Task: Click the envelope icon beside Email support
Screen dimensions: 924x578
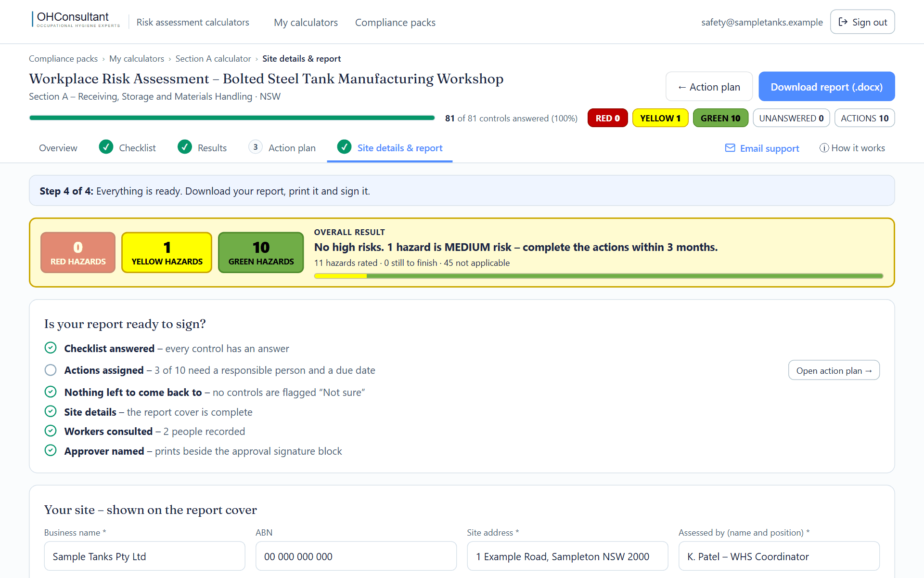Action: (x=730, y=148)
